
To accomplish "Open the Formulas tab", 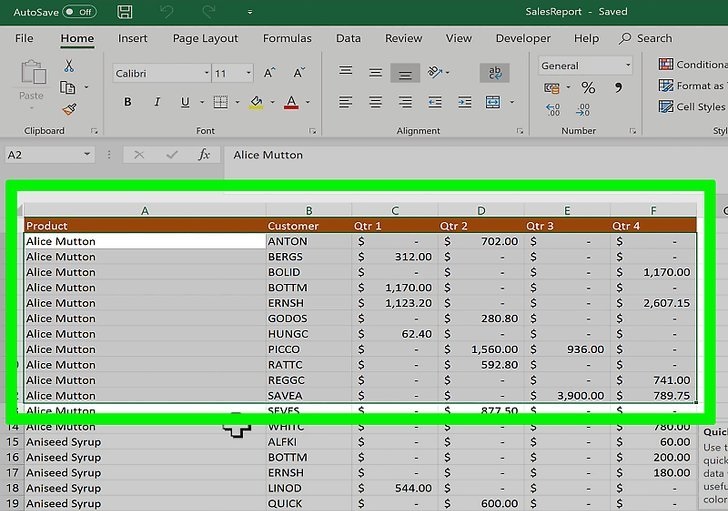I will tap(287, 38).
